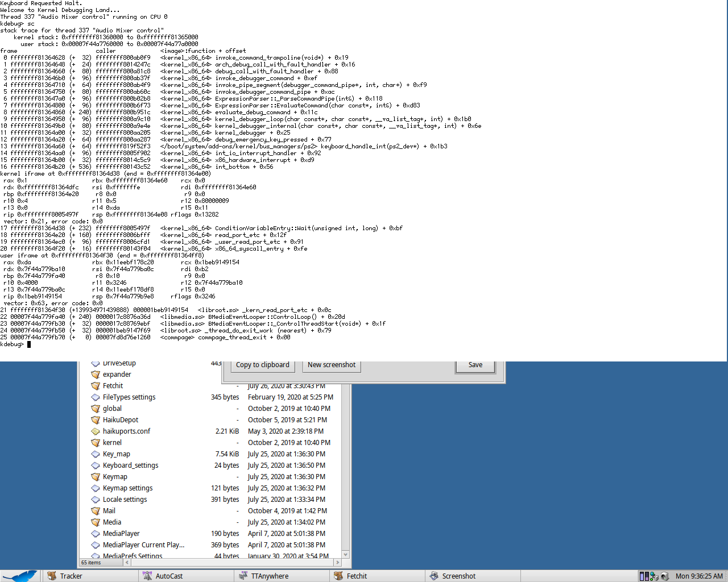
Task: Click the vertical scrollbar down arrow
Action: click(x=345, y=554)
